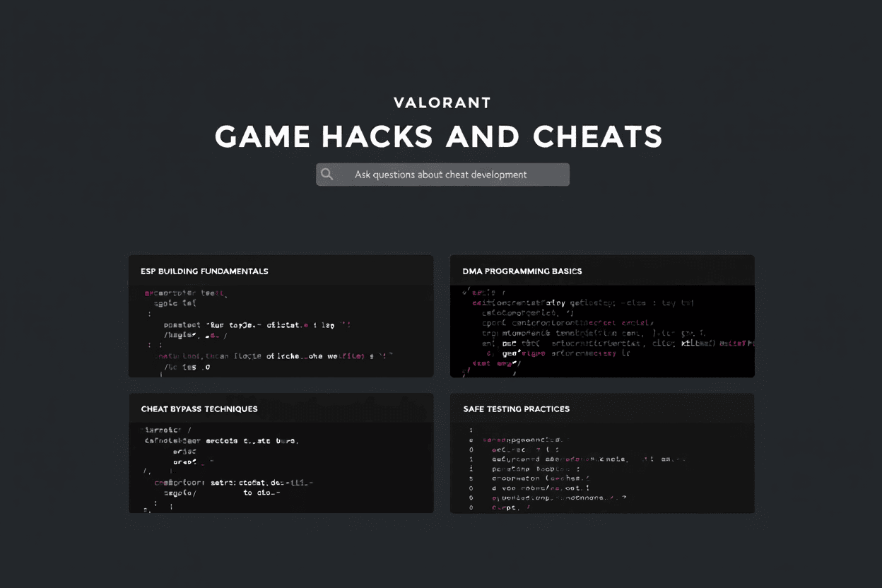
Task: Open the Cheat Bypass Techniques card title
Action: coord(199,409)
